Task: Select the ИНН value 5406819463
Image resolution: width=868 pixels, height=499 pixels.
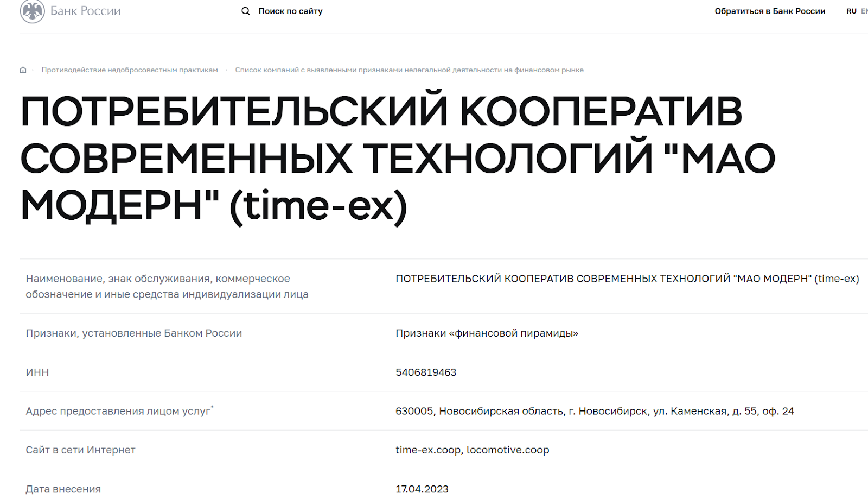Action: (x=425, y=372)
